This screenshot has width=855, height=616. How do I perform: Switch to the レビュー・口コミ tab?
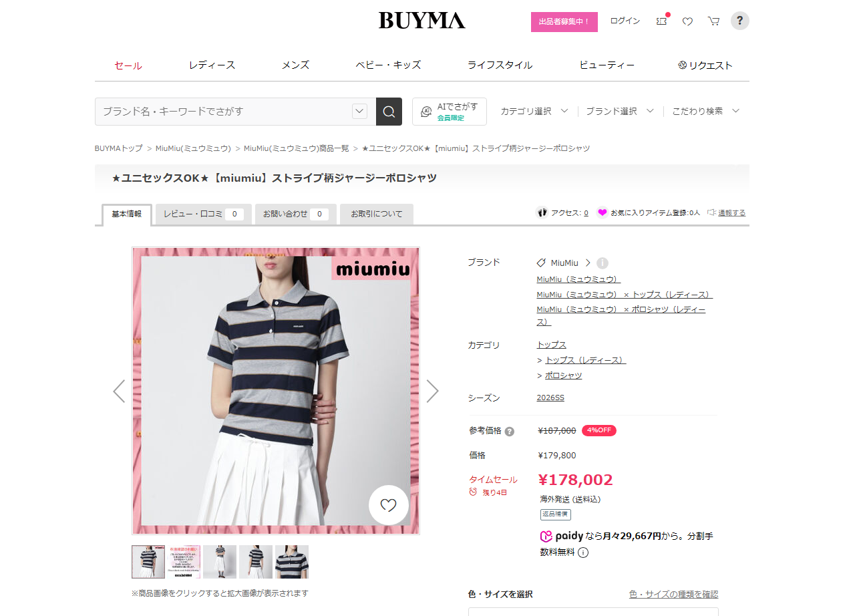[x=204, y=214]
